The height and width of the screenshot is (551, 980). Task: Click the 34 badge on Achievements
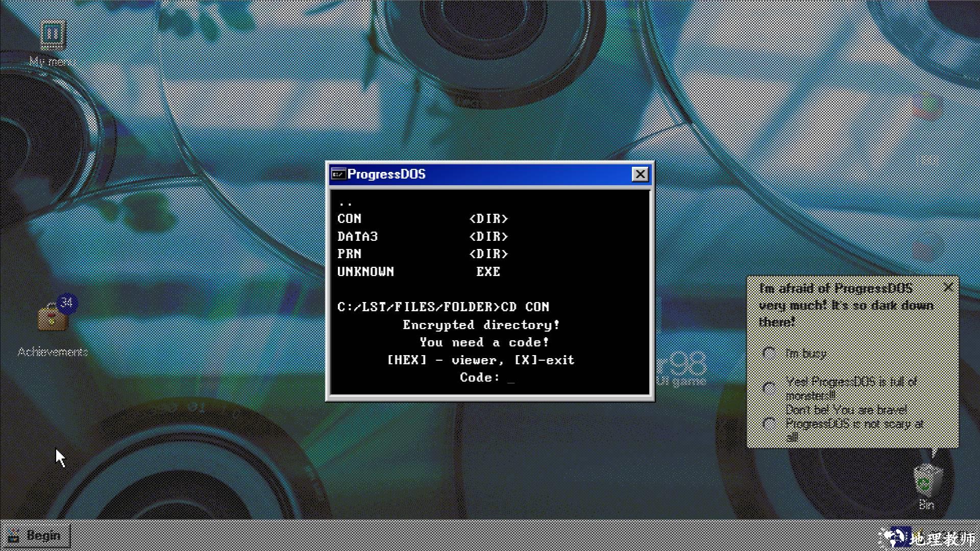coord(67,303)
